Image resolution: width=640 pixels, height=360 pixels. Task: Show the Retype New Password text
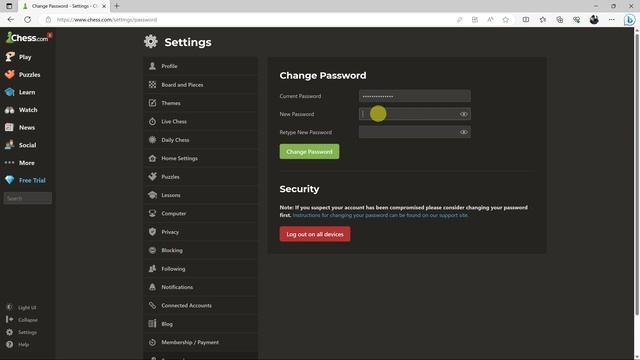(464, 132)
